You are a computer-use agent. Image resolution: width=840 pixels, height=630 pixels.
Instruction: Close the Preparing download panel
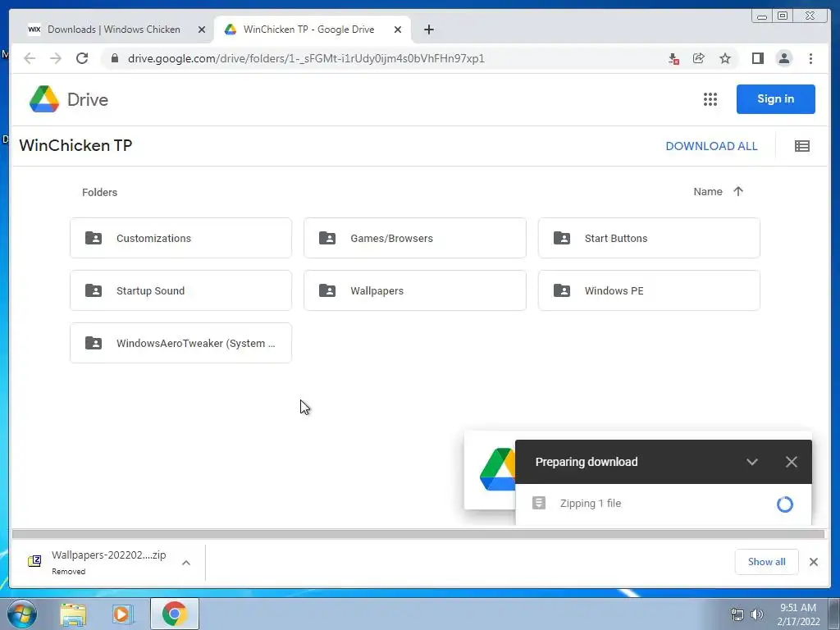(x=792, y=462)
